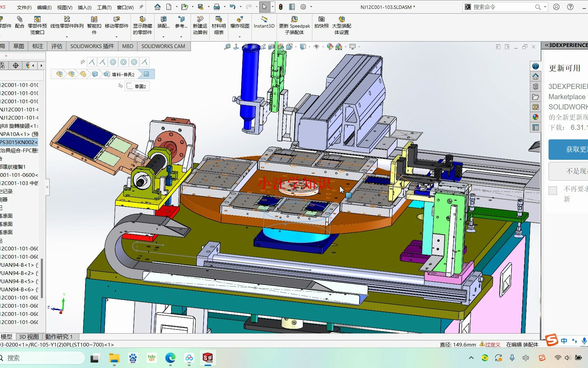Open Large Assembly Settings (大型装配体设置)
This screenshot has height=368, width=588.
(342, 26)
